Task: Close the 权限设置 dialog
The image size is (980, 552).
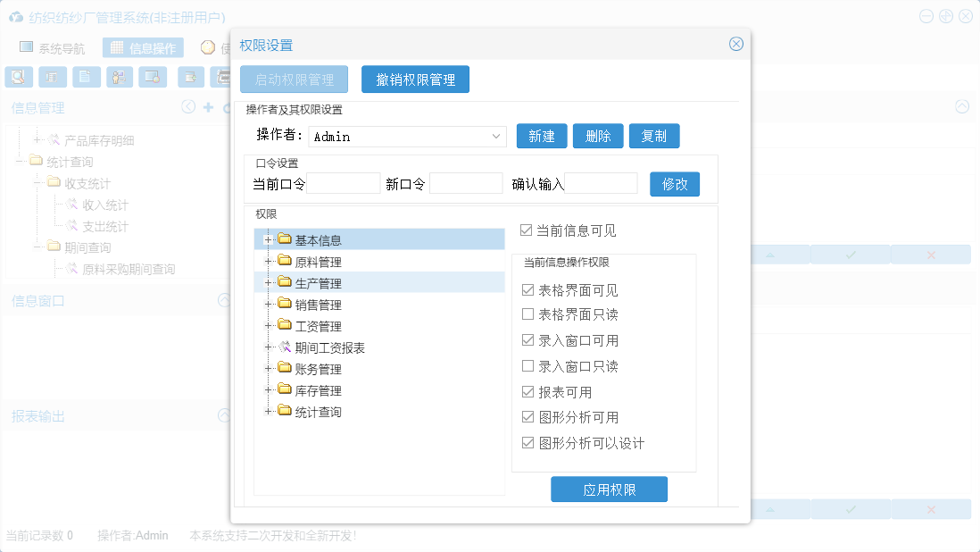Action: pos(735,44)
